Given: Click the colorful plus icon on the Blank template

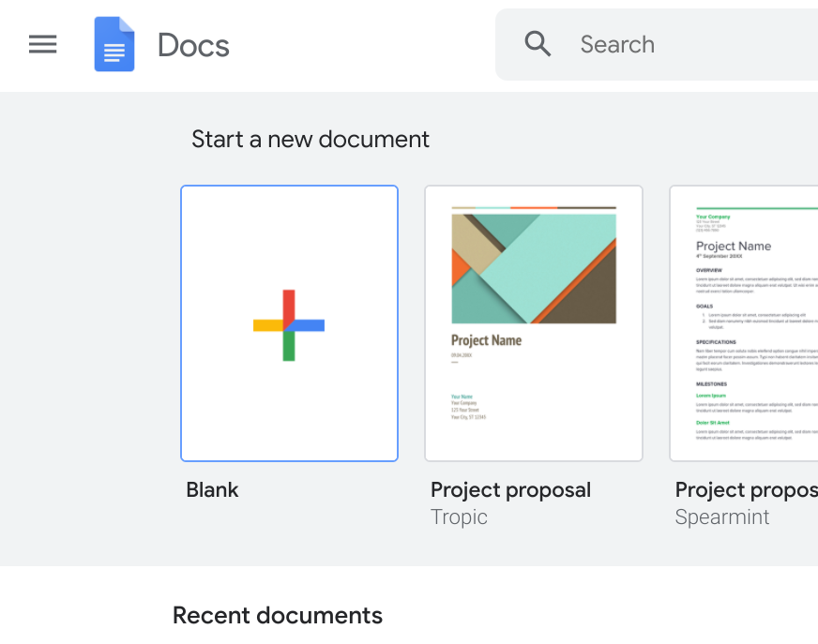Looking at the screenshot, I should click(x=288, y=323).
